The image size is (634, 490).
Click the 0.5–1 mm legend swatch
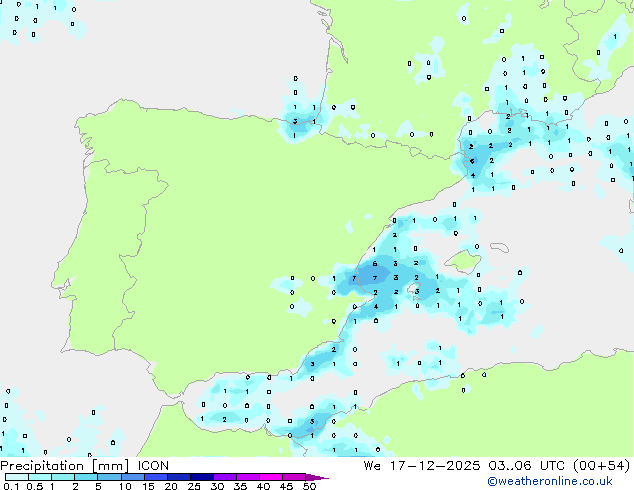[40, 477]
